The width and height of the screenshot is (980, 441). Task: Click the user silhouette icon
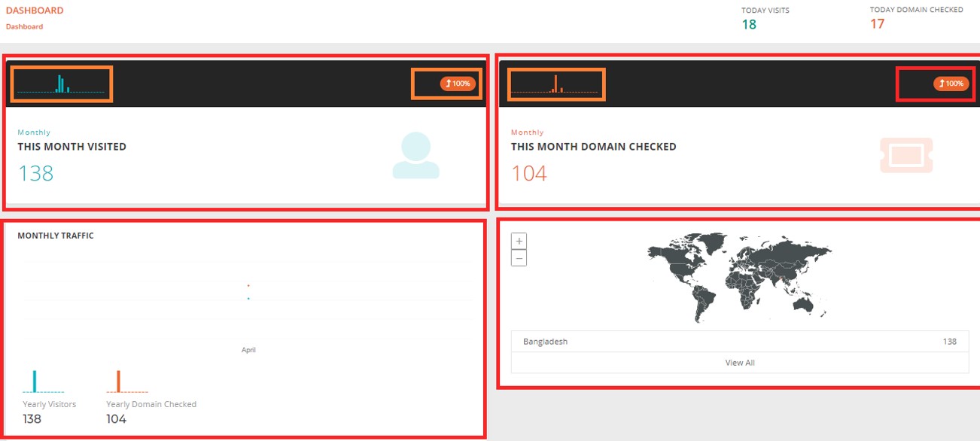[x=415, y=156]
